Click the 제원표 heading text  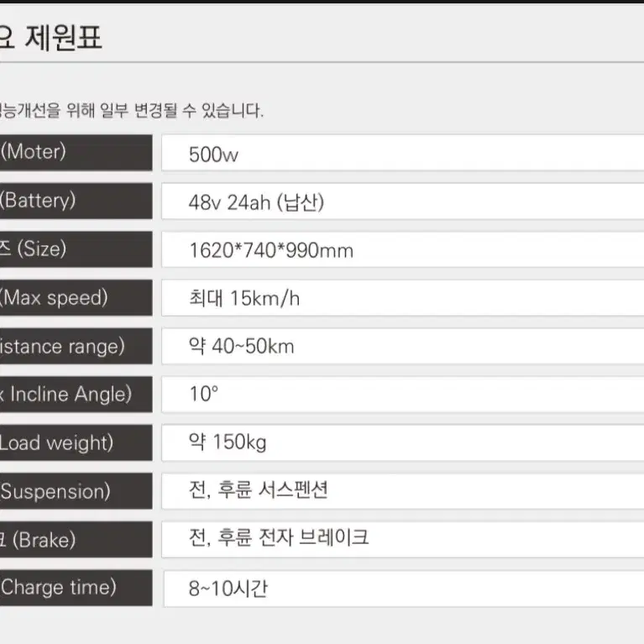pos(63,38)
